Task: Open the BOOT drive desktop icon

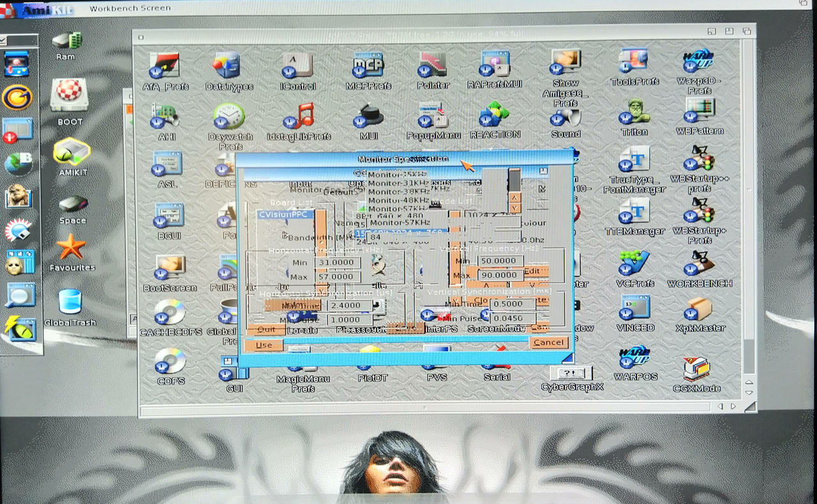Action: 69,95
